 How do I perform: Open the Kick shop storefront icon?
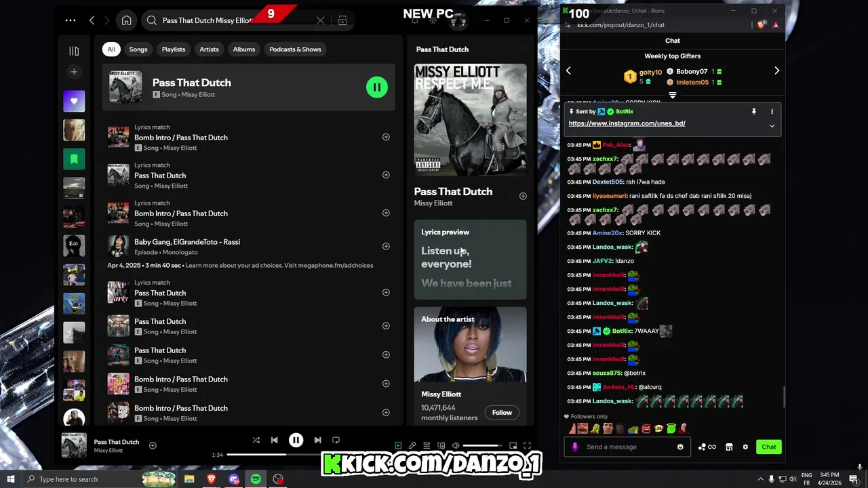[x=729, y=447]
